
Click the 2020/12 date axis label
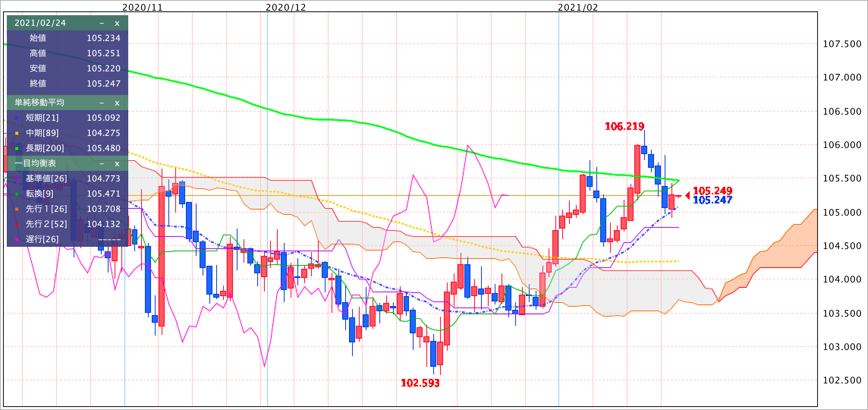pyautogui.click(x=286, y=8)
